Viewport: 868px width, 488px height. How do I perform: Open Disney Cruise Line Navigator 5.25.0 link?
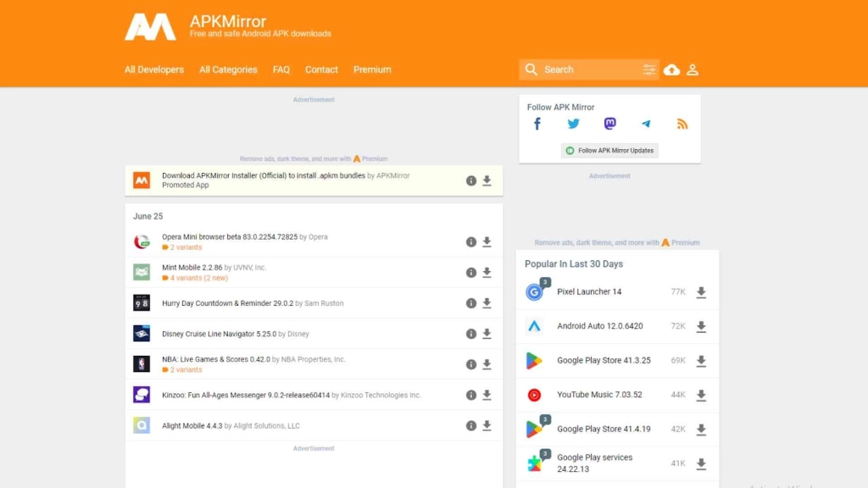tap(220, 334)
